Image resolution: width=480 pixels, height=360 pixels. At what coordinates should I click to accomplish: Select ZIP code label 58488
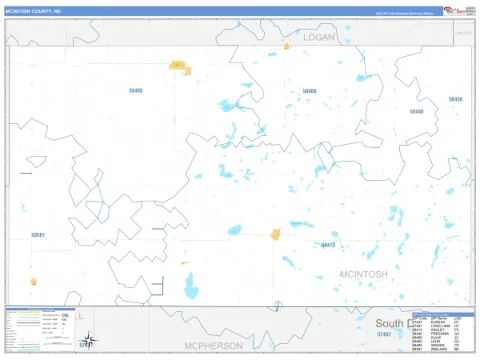pos(309,91)
